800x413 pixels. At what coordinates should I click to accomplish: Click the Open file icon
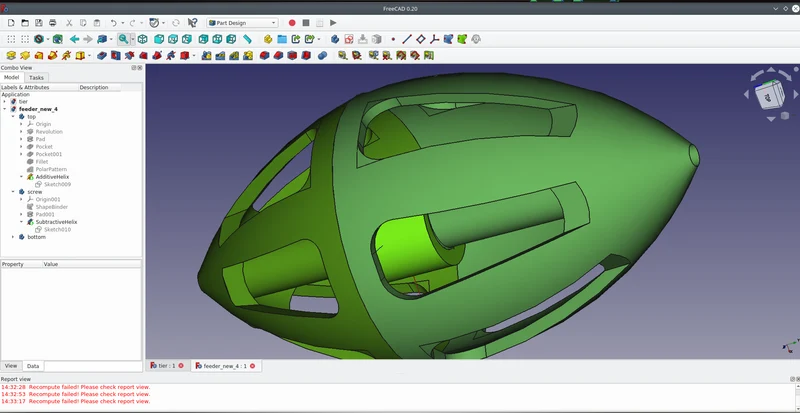tap(25, 23)
